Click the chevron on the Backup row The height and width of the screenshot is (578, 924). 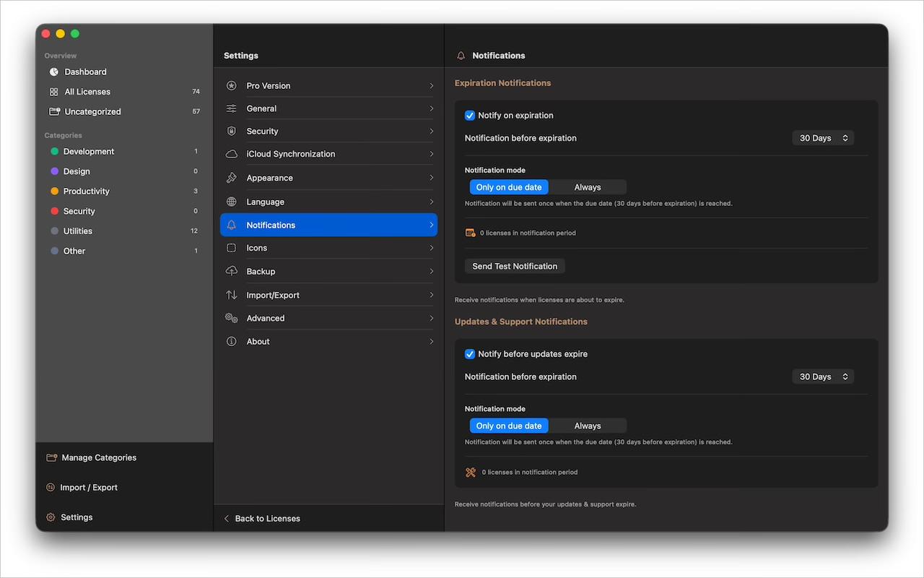click(432, 272)
